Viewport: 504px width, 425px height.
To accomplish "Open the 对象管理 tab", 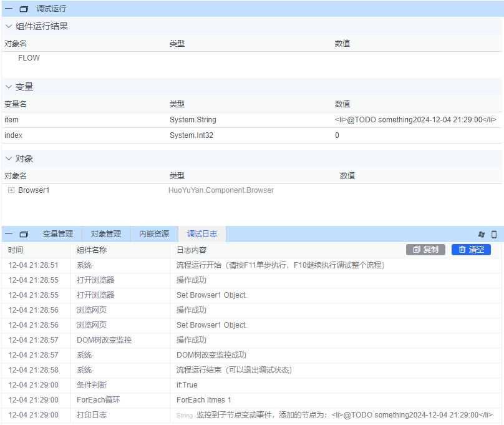I will click(x=106, y=234).
